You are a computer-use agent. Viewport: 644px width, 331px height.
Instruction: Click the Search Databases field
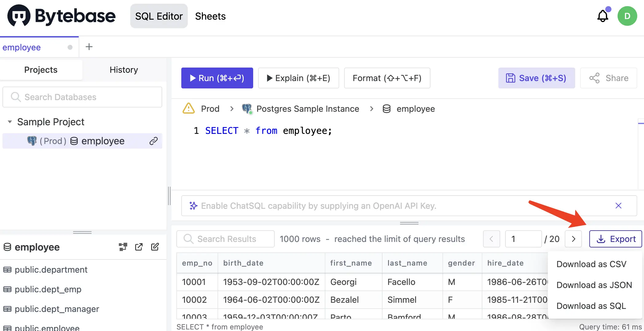click(x=82, y=97)
